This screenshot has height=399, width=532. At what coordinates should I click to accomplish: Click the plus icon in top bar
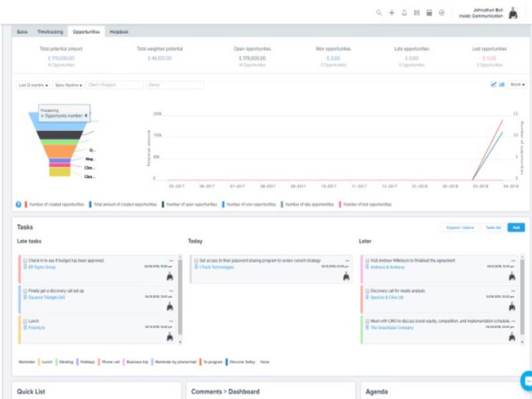tap(392, 13)
